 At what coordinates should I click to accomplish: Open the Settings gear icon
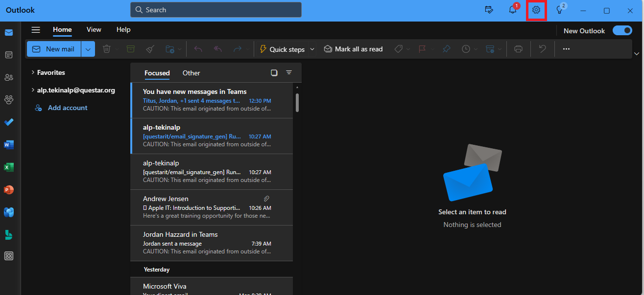536,10
